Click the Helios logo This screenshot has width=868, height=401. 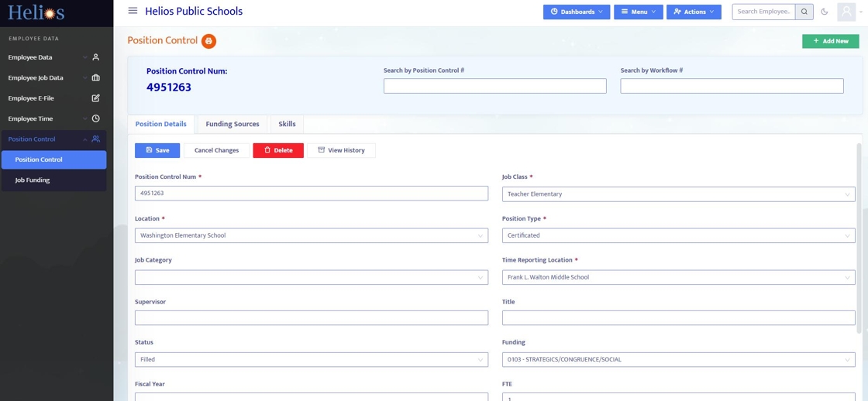tap(36, 12)
